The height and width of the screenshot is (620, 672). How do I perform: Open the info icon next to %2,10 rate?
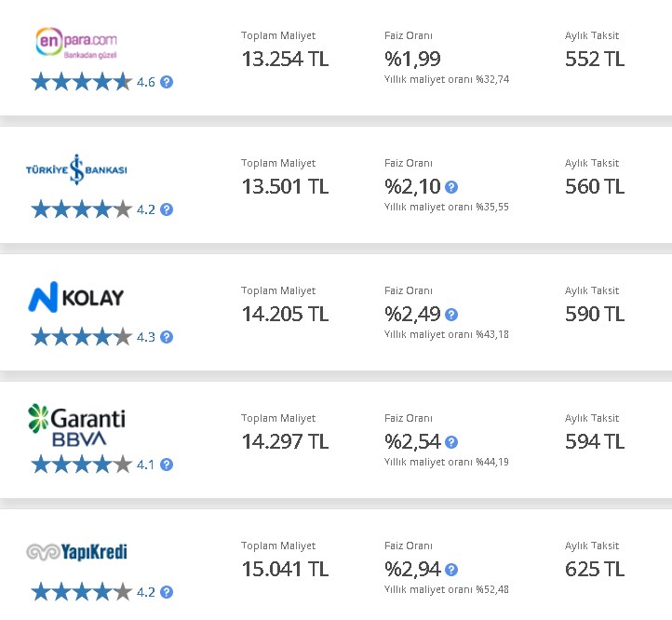pos(451,187)
